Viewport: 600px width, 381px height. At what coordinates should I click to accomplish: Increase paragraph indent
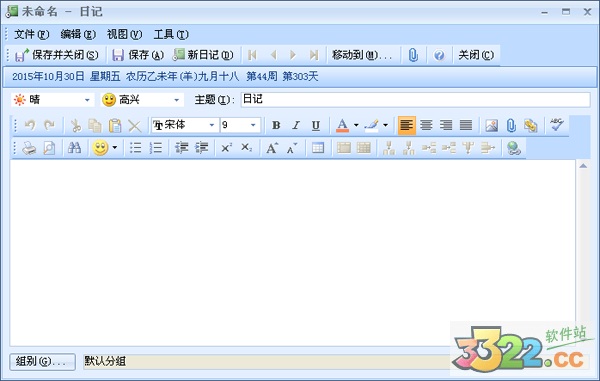pos(201,148)
